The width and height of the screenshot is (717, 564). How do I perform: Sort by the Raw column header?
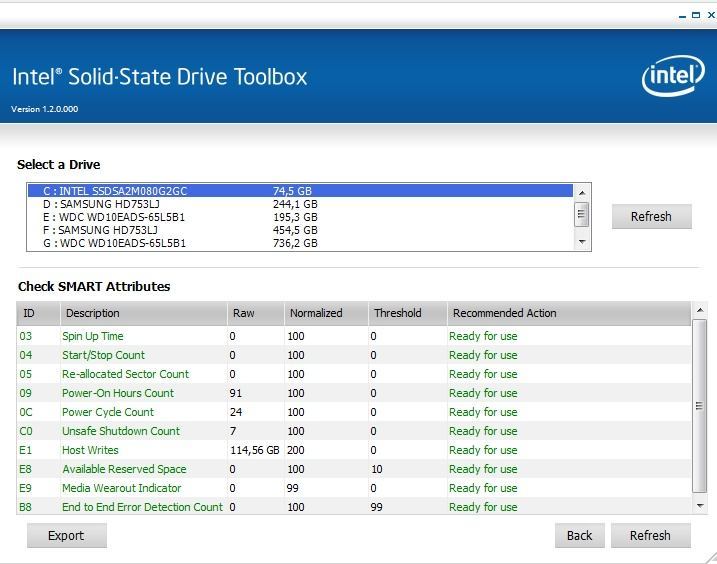point(256,313)
